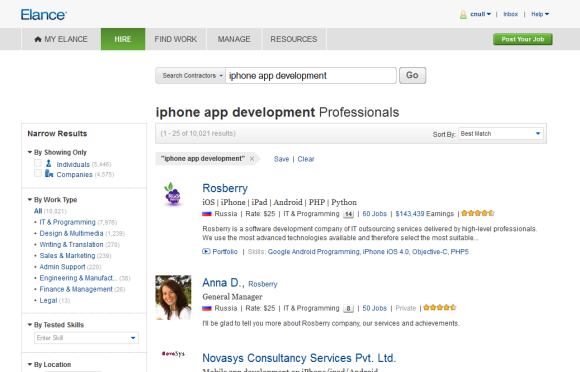The width and height of the screenshot is (580, 372).
Task: Save the current search
Action: [281, 159]
